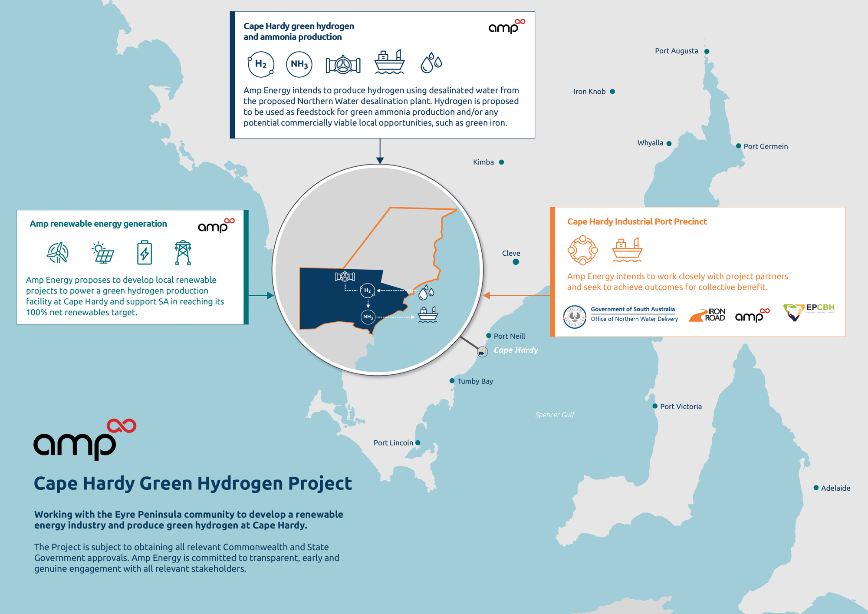
Task: Click the water droplets icon in top panel
Action: click(x=431, y=63)
